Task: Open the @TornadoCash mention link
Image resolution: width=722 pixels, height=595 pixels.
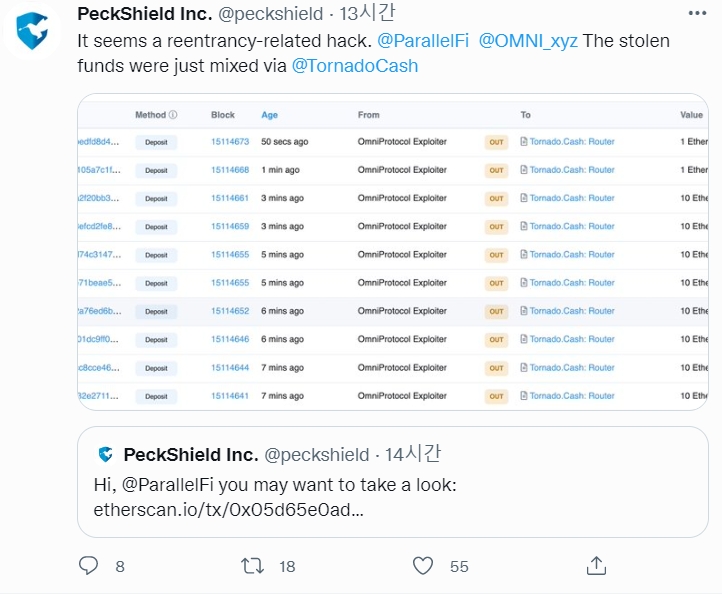Action: point(355,66)
